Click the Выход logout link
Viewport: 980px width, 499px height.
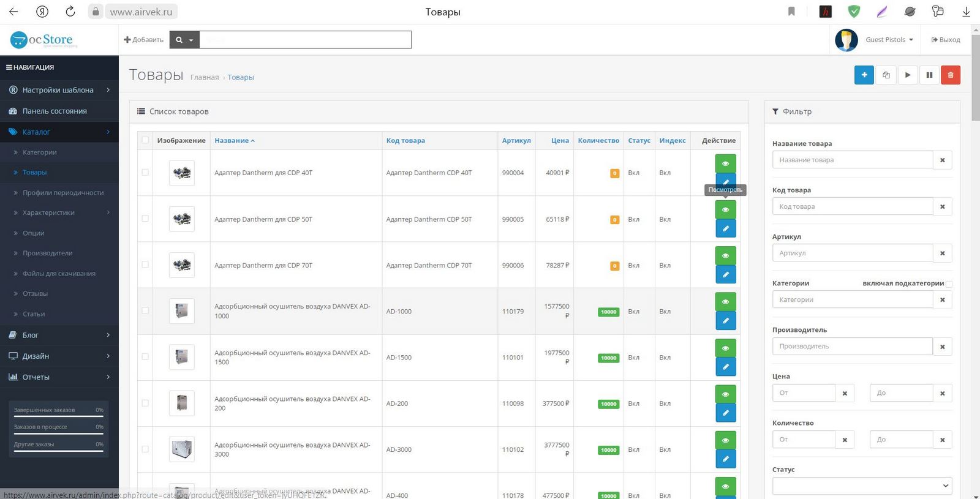click(946, 40)
